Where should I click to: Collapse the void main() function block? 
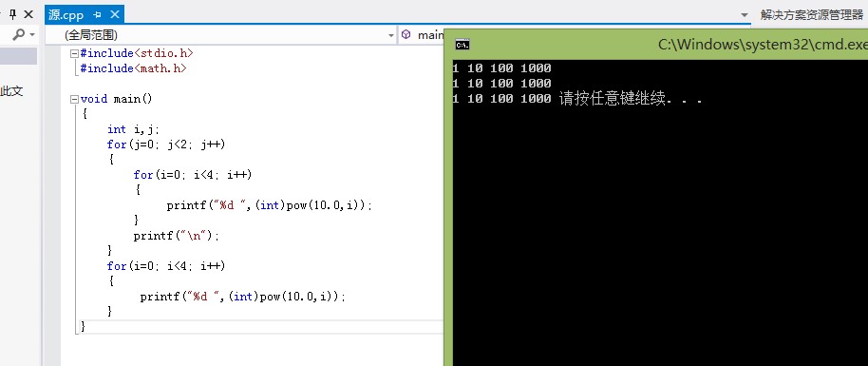(x=74, y=99)
